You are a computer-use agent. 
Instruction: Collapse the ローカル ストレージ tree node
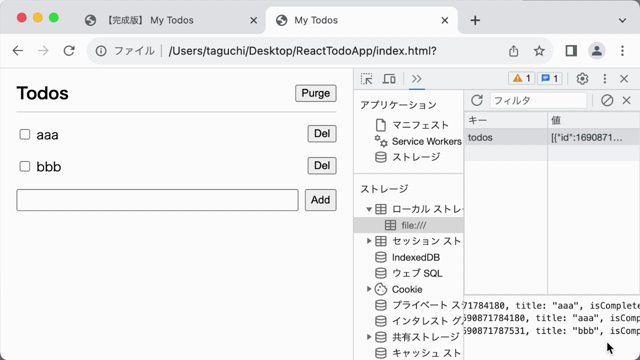point(369,209)
